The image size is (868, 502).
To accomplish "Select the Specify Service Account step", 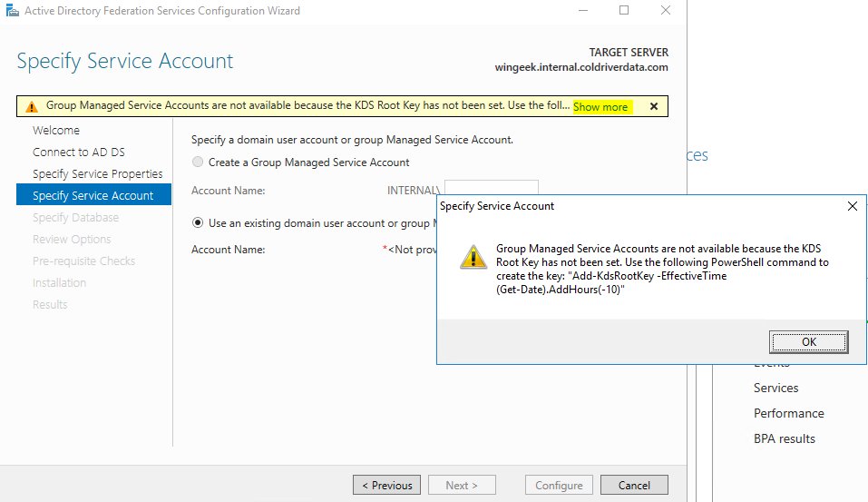I will click(x=93, y=196).
